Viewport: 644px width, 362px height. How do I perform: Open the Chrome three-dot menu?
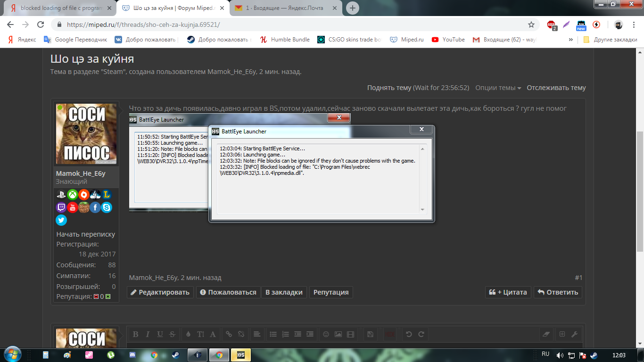633,25
